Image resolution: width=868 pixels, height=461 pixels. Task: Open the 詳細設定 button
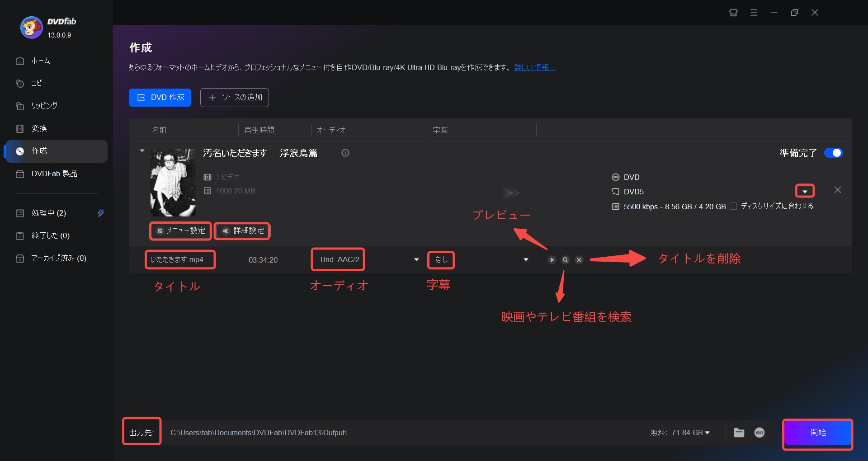tap(242, 231)
